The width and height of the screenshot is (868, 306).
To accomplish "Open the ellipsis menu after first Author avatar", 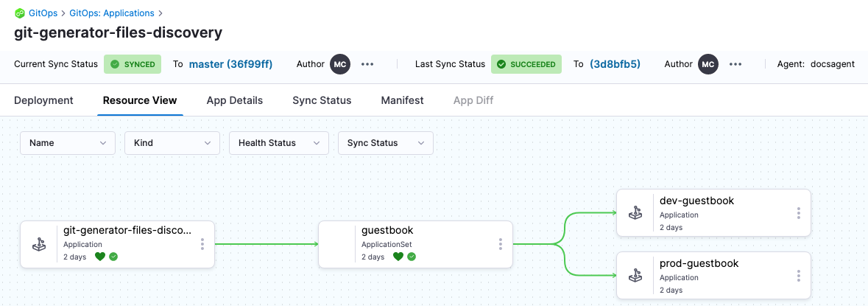I will click(367, 64).
